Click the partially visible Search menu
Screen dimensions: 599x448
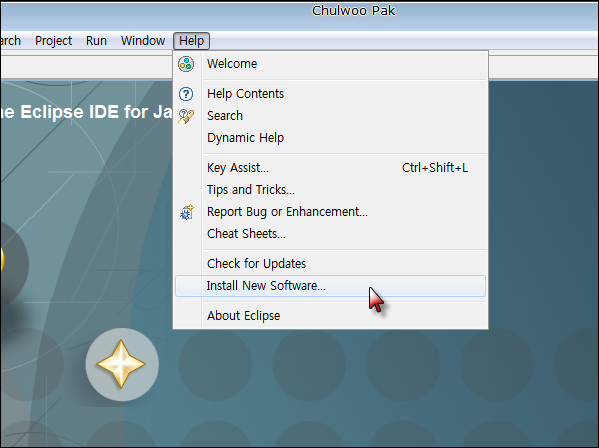click(10, 41)
